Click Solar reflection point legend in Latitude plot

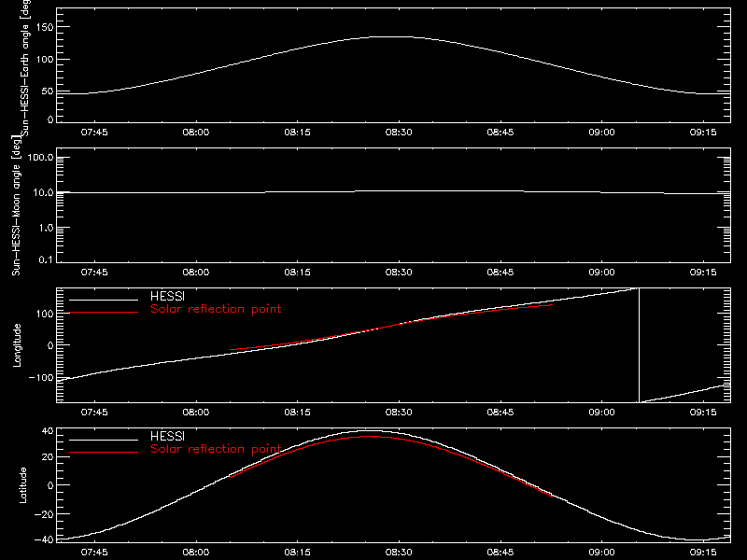pyautogui.click(x=216, y=449)
